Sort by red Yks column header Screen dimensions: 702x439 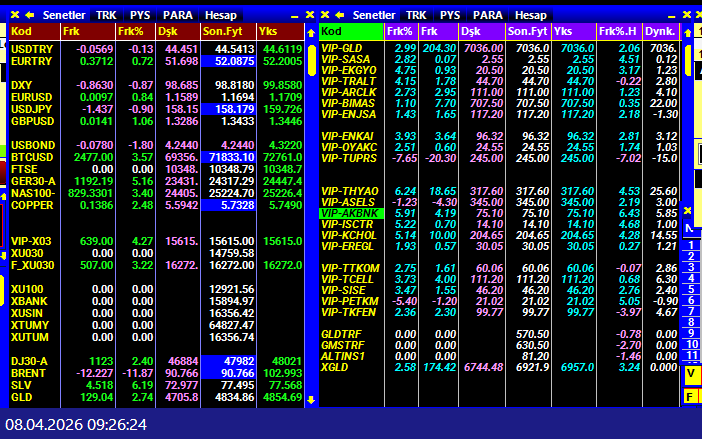coord(281,31)
